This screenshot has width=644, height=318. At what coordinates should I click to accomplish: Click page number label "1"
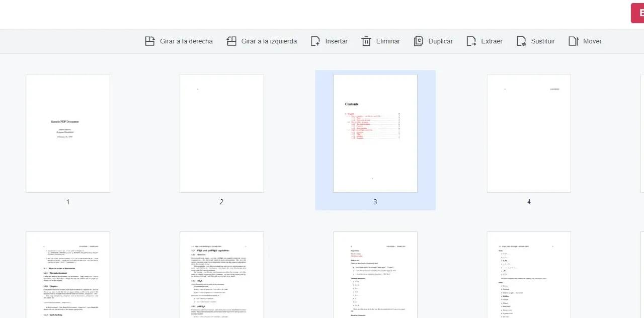(x=68, y=202)
